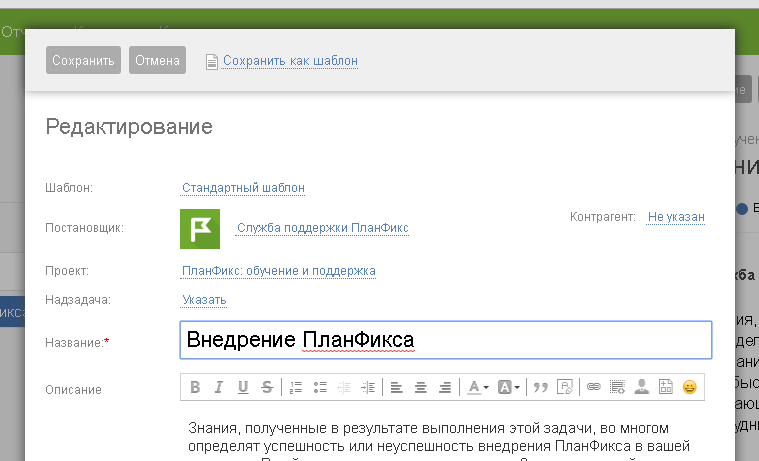Insert code block icon in toolbar
This screenshot has height=461, width=759.
(x=617, y=387)
